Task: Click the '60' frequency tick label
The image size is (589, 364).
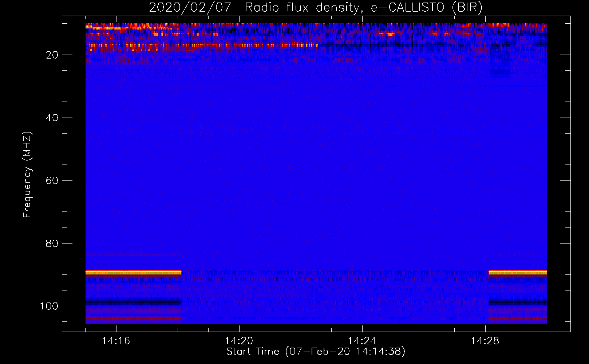Action: pos(52,181)
